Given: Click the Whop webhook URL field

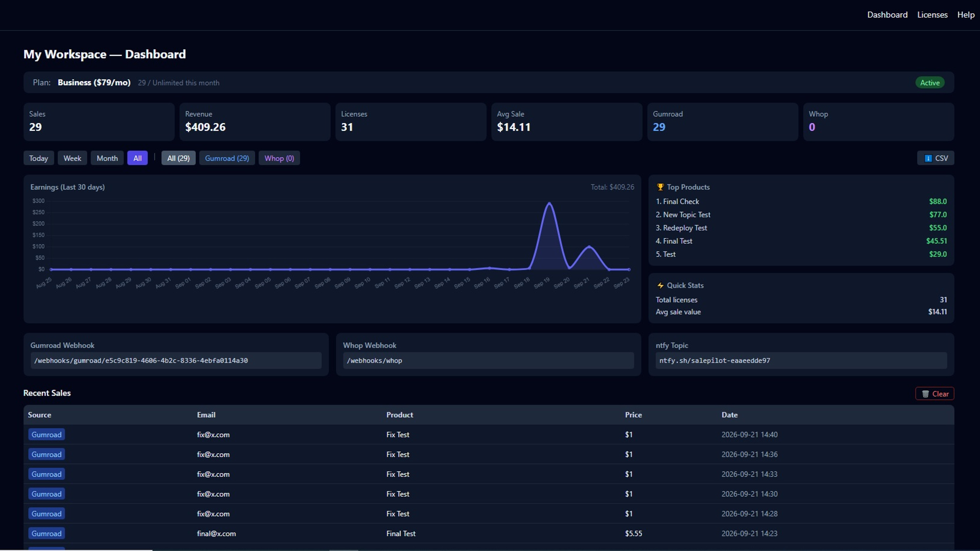Looking at the screenshot, I should click(x=488, y=360).
